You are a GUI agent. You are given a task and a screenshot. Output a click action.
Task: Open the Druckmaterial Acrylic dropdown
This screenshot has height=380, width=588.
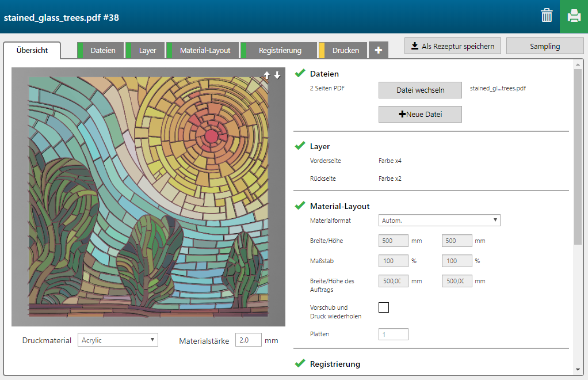click(x=117, y=340)
